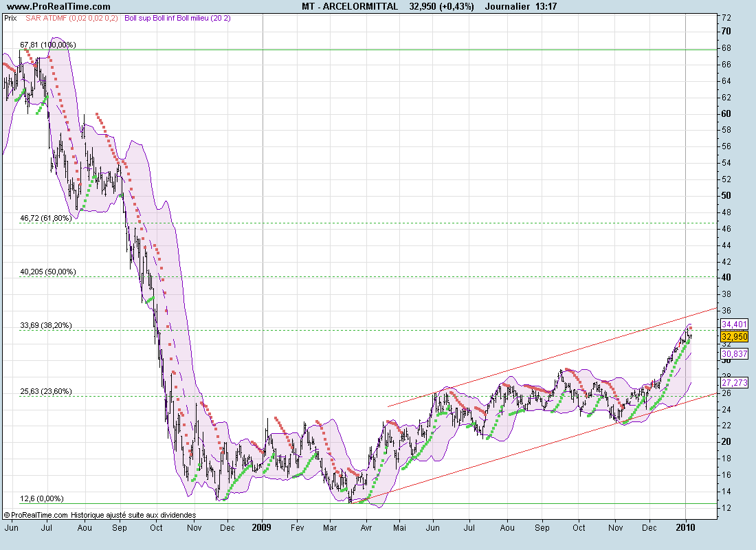Click the 2009 year label on time axis
The width and height of the screenshot is (756, 550).
[261, 527]
